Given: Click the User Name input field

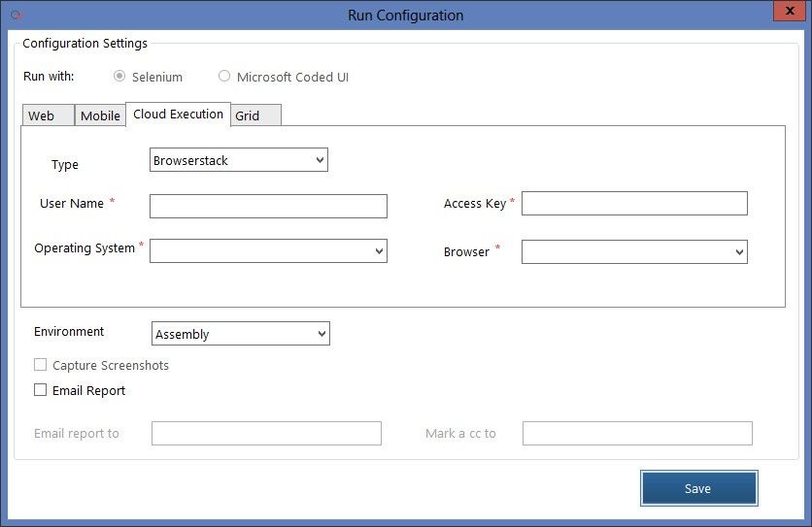Looking at the screenshot, I should coord(268,206).
